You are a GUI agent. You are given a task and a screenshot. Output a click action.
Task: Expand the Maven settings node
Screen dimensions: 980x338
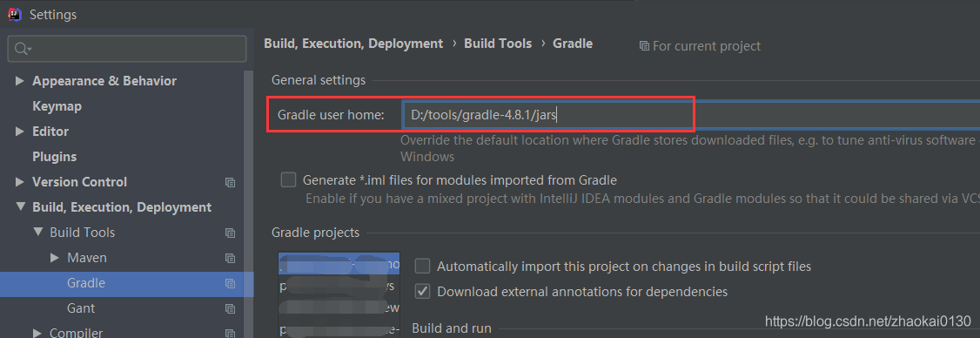point(55,257)
